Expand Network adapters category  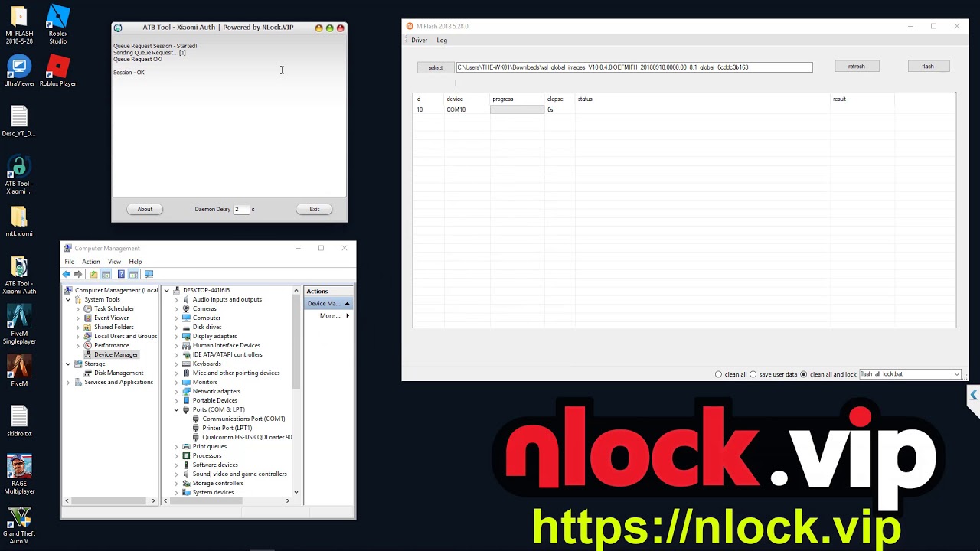(x=176, y=391)
